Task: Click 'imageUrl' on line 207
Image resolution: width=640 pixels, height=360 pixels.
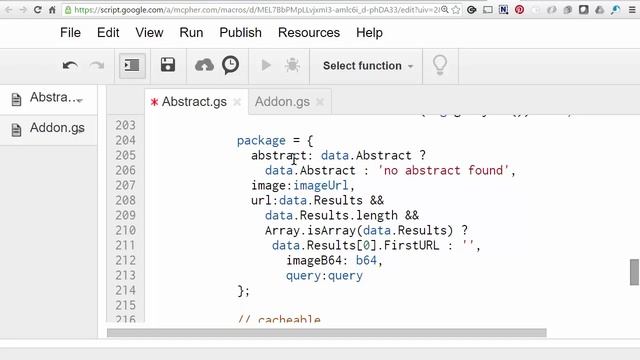Action: click(x=321, y=186)
